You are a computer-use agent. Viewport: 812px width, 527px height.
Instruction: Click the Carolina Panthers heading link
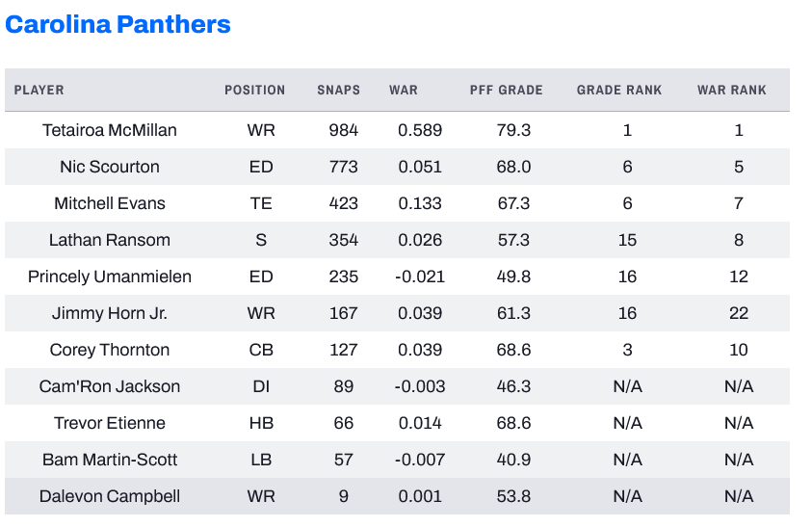click(118, 24)
